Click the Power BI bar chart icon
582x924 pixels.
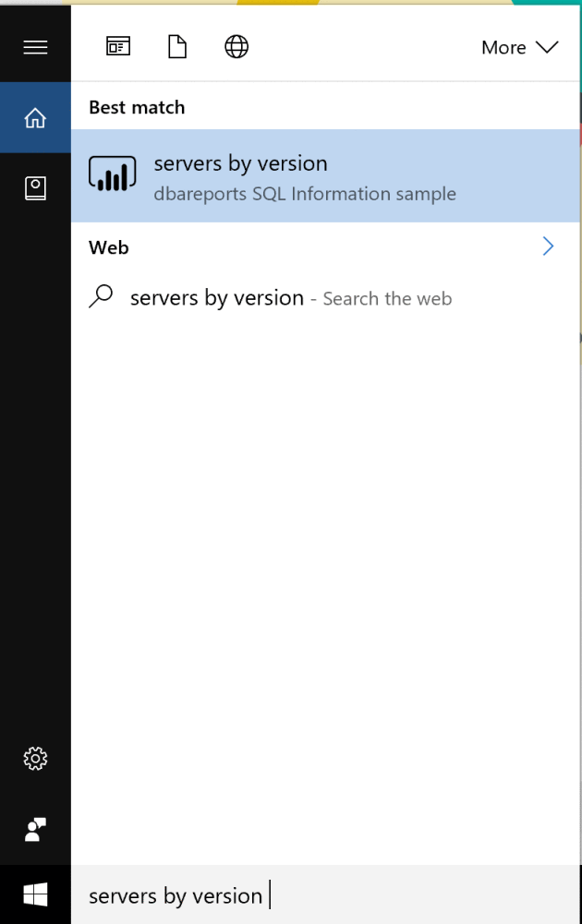[112, 174]
